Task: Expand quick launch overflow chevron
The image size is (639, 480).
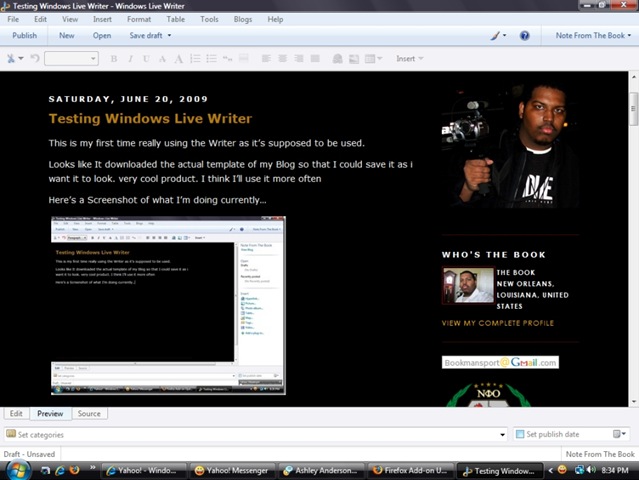Action: click(x=93, y=467)
